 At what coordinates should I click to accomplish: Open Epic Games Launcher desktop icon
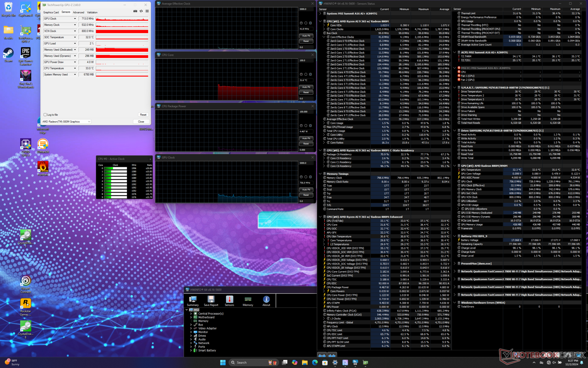point(26,56)
